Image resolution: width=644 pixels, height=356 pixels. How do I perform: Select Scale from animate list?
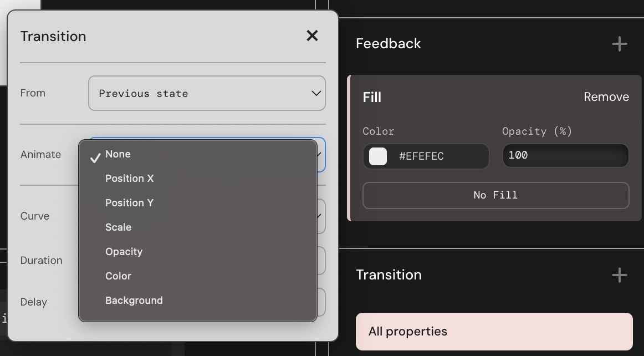tap(118, 227)
